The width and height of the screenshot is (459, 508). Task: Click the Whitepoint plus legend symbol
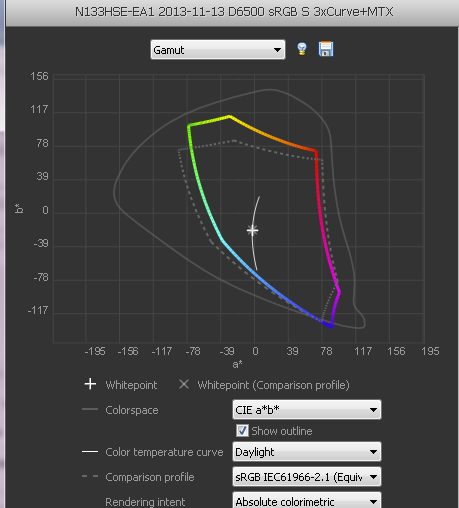[90, 384]
